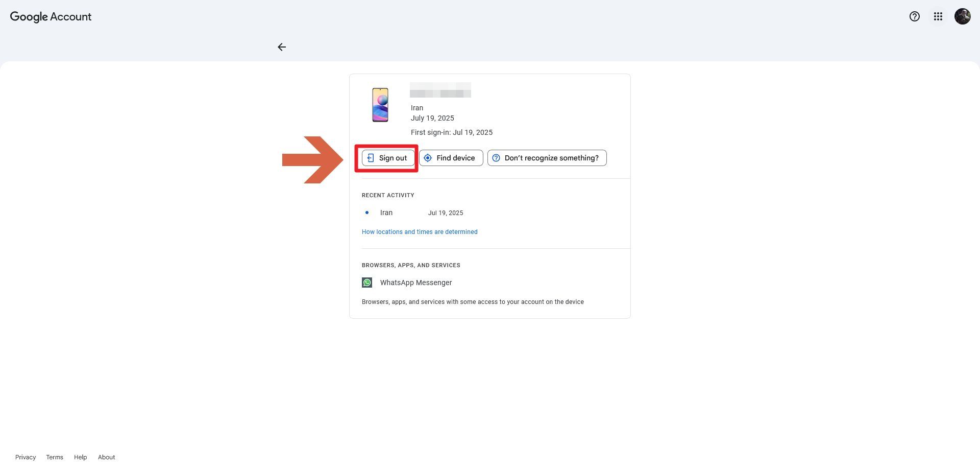980x469 pixels.
Task: Click the question icon in Don't recognize
Action: click(496, 158)
